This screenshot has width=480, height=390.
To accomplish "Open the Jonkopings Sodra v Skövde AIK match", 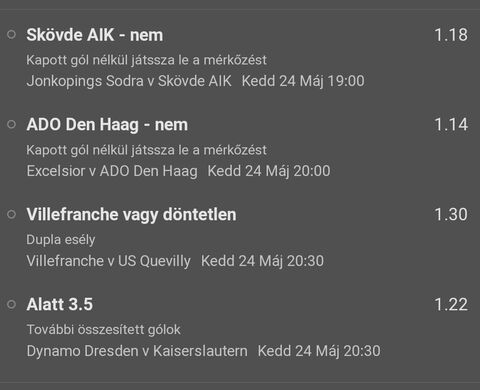I will 129,81.
